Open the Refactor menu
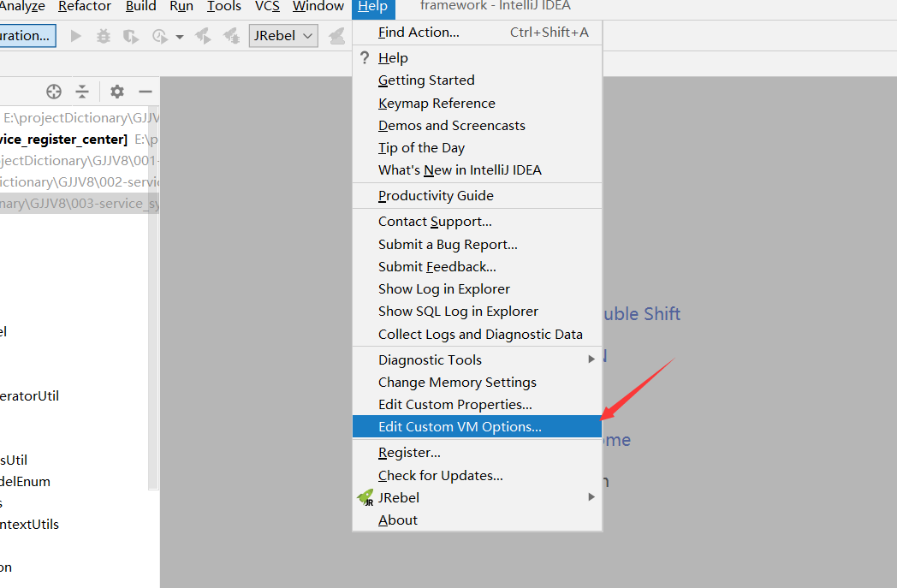 click(85, 6)
